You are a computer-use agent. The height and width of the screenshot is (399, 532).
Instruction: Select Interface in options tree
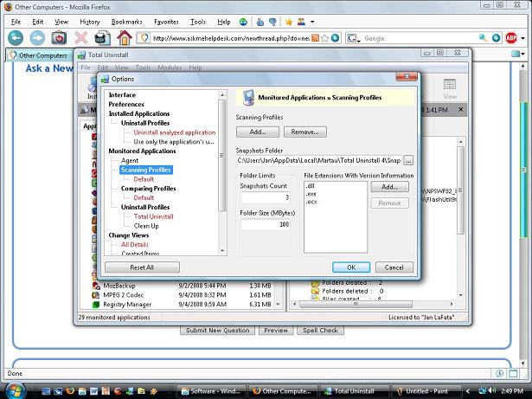coord(122,95)
